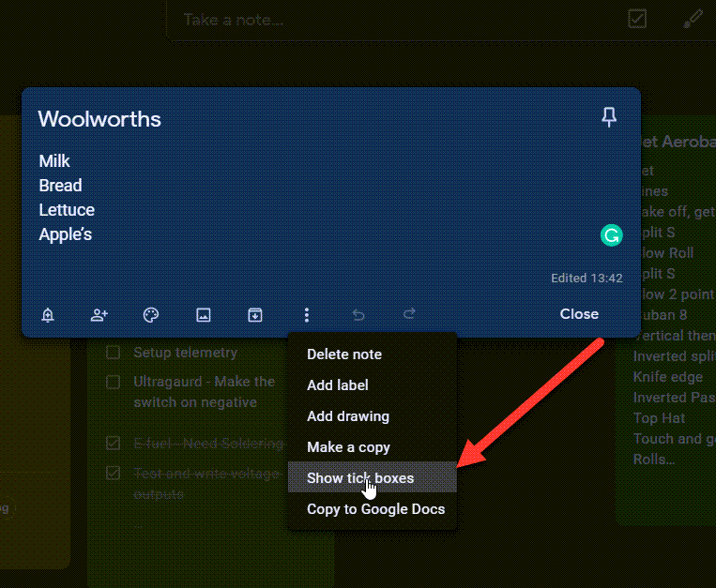Click the Apple's line in note
Image resolution: width=716 pixels, height=588 pixels.
66,234
